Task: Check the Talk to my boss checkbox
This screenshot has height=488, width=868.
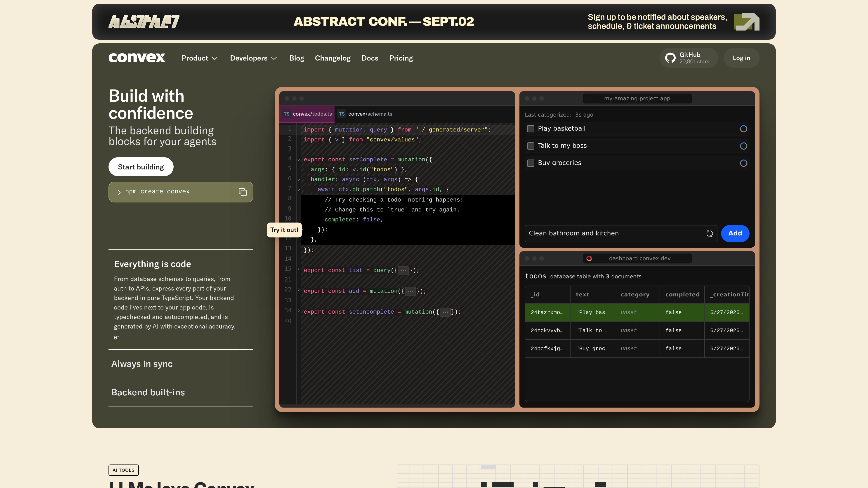Action: tap(531, 146)
